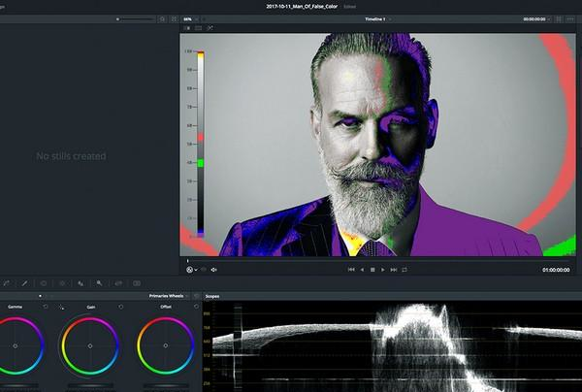Open the viewer zoom percentage dropdown
The width and height of the screenshot is (582, 392).
coord(188,18)
